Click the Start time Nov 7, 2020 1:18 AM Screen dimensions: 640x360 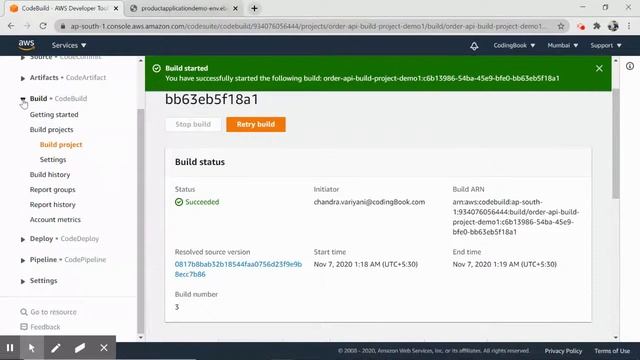coord(366,264)
